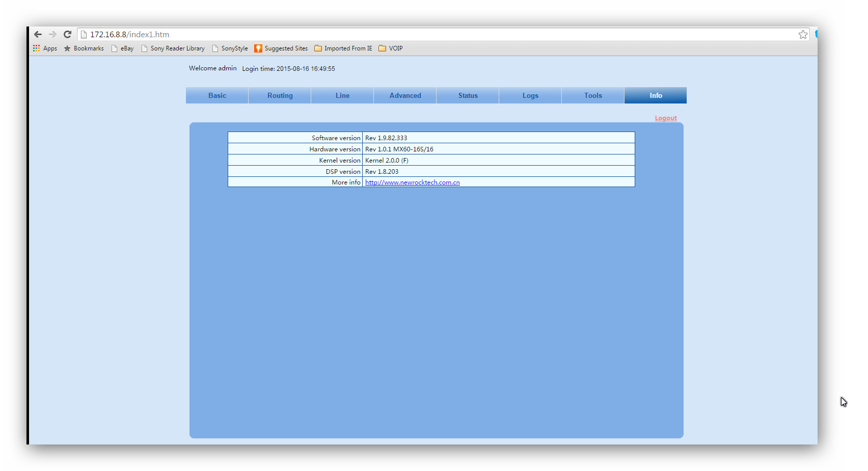View the Status tab
The image size is (868, 471).
468,95
